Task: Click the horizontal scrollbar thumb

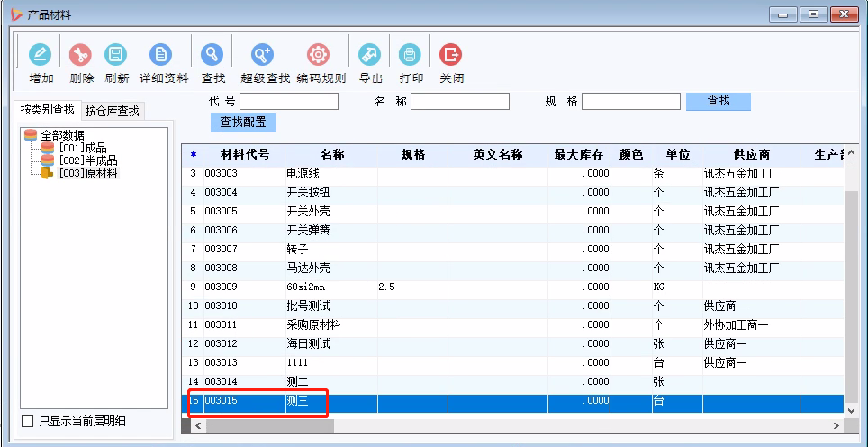Action: click(270, 426)
